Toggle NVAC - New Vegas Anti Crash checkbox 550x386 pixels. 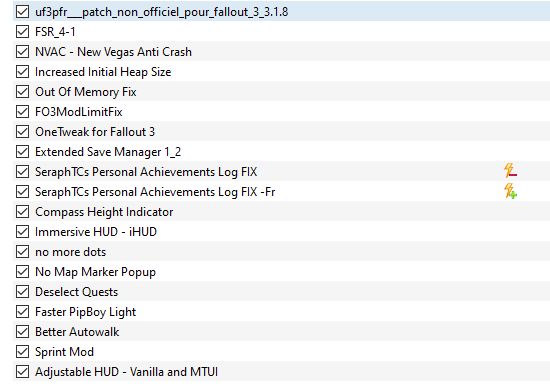click(x=22, y=51)
